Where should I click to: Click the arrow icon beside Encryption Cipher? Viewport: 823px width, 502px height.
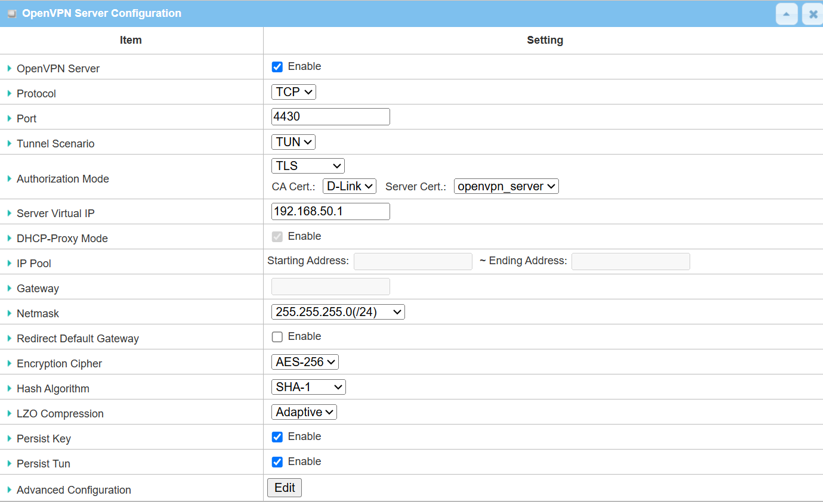(x=9, y=364)
